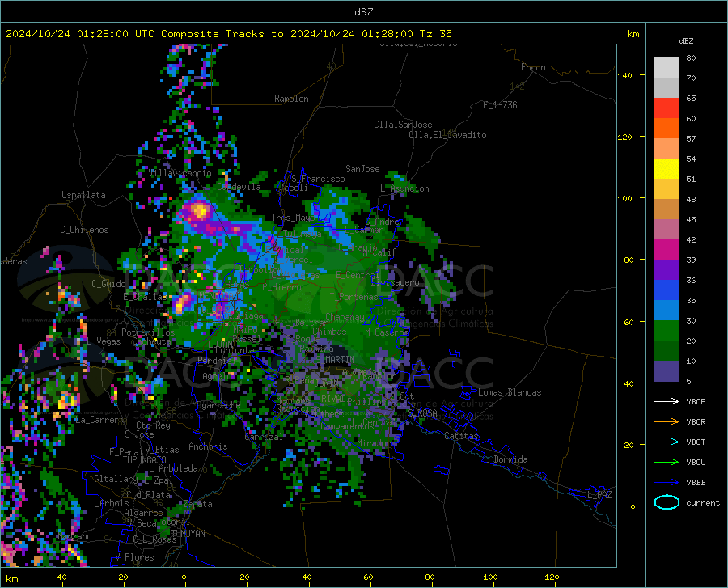Select the purple swatch in dBZ color scale
Image resolution: width=728 pixels, height=588 pixels.
tap(667, 270)
